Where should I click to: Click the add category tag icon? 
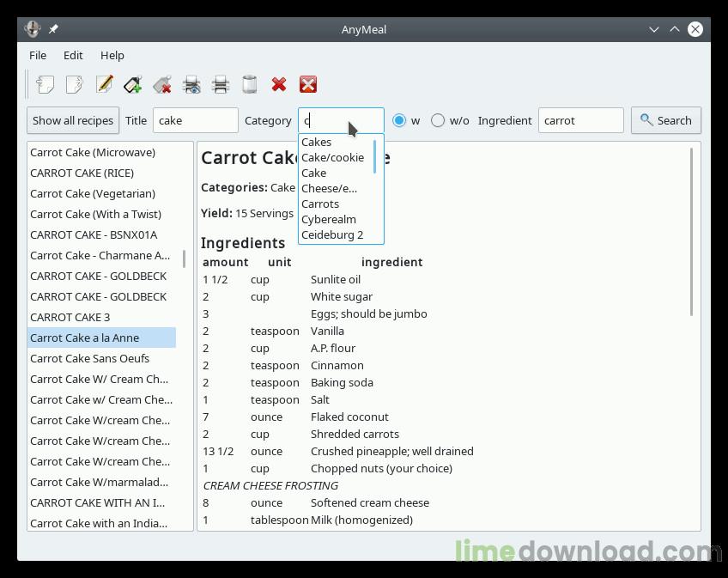click(133, 84)
